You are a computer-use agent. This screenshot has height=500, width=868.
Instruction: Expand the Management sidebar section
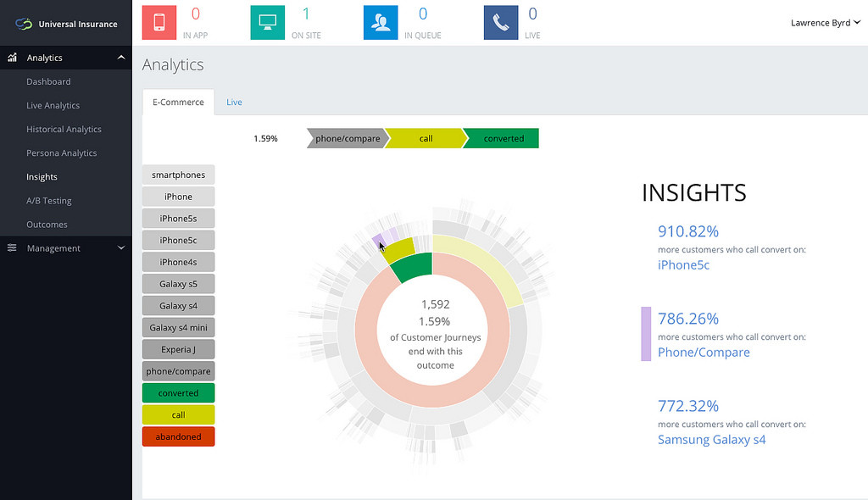tap(121, 248)
